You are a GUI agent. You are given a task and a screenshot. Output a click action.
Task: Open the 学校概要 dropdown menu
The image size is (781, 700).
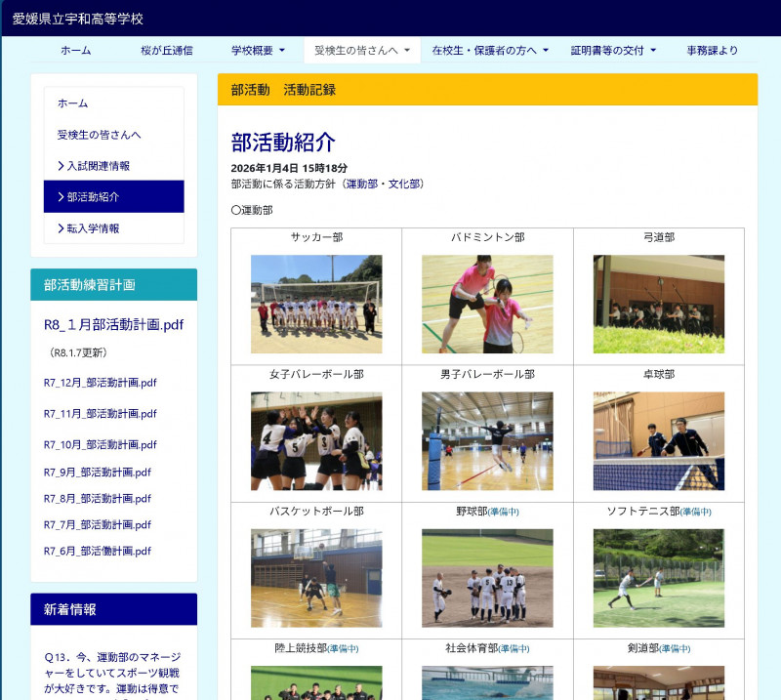pyautogui.click(x=258, y=51)
